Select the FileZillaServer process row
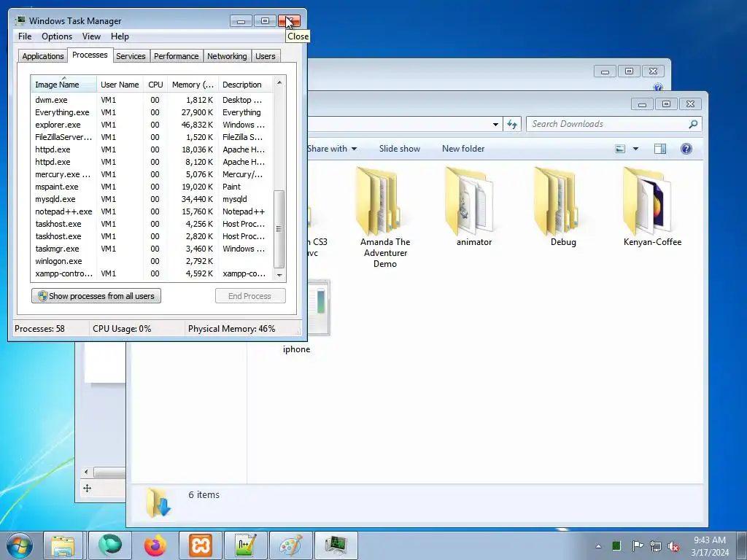747x560 pixels. pos(152,137)
